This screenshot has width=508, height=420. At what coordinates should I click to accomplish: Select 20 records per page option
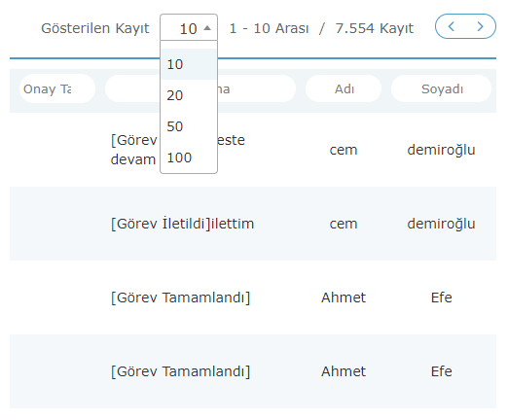point(189,95)
